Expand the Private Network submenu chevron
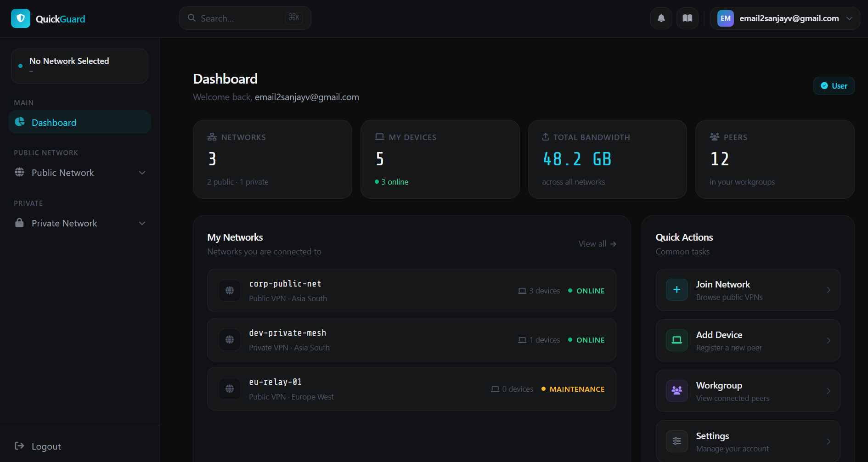Screen dimensions: 868x462 142,223
